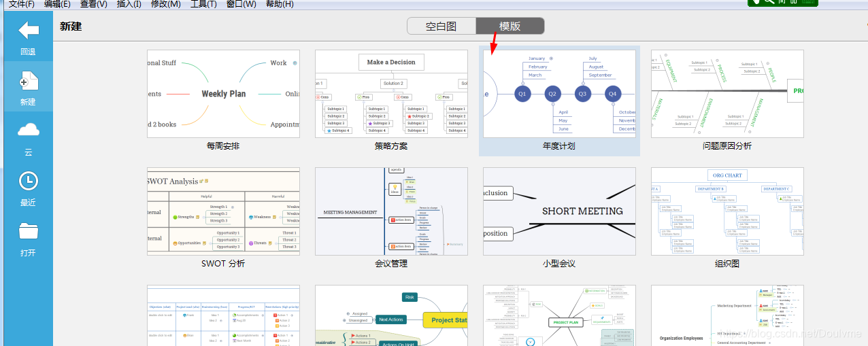
Task: Click the 会议管理 template label
Action: (391, 264)
